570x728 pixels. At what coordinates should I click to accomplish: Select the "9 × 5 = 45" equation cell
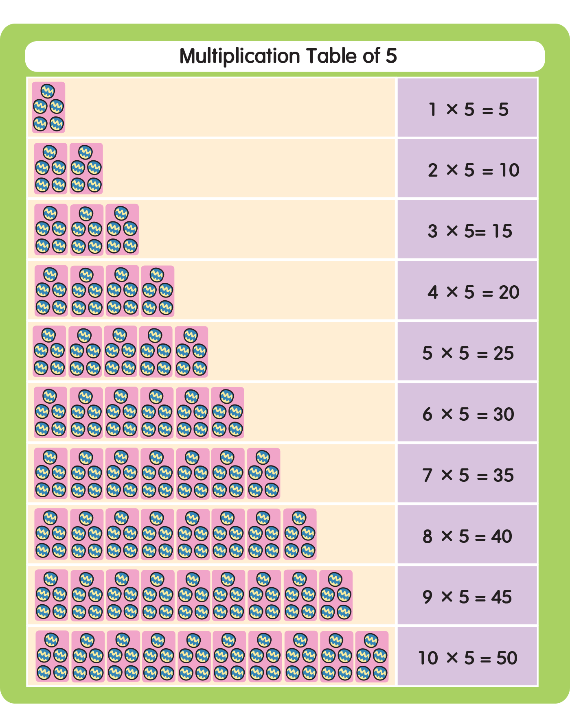(x=467, y=597)
